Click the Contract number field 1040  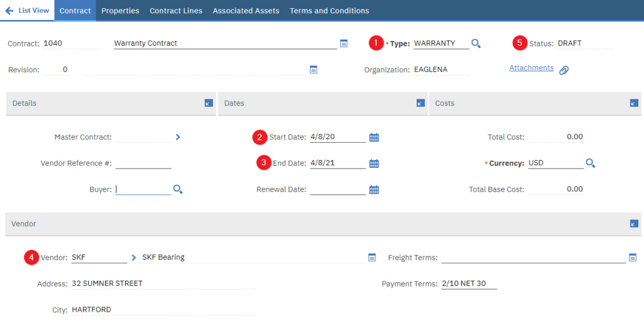70,43
